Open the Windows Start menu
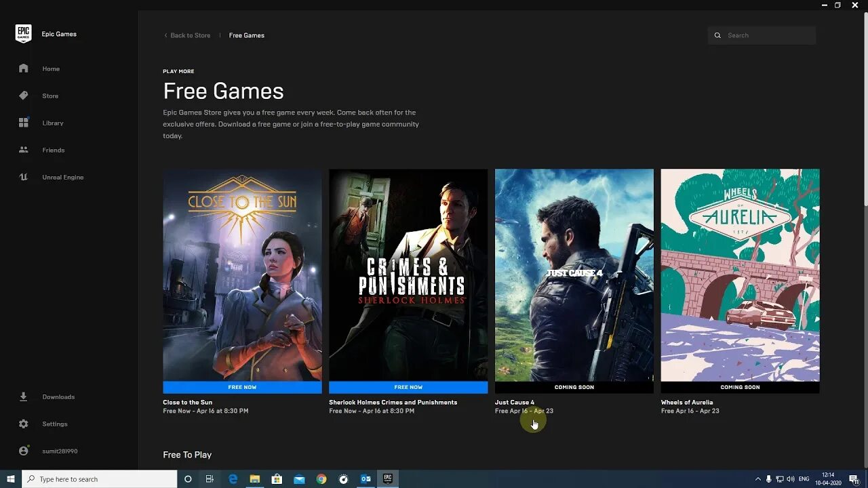The width and height of the screenshot is (868, 488). click(11, 479)
